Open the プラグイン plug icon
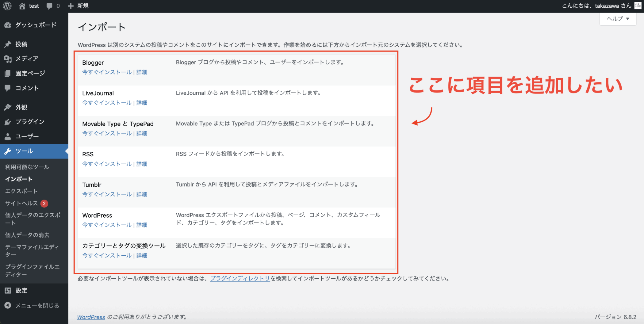The height and width of the screenshot is (324, 644). click(x=8, y=122)
